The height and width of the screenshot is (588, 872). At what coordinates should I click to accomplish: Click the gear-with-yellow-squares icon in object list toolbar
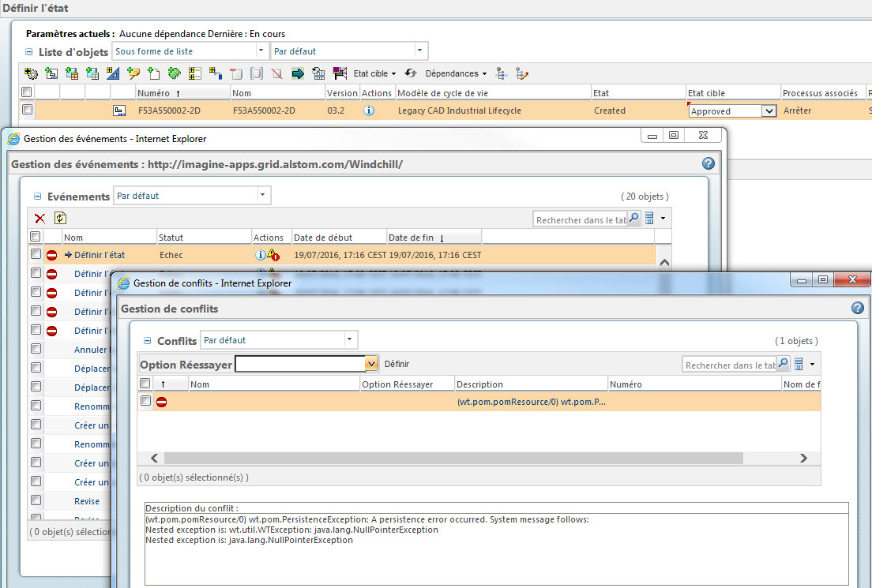31,73
